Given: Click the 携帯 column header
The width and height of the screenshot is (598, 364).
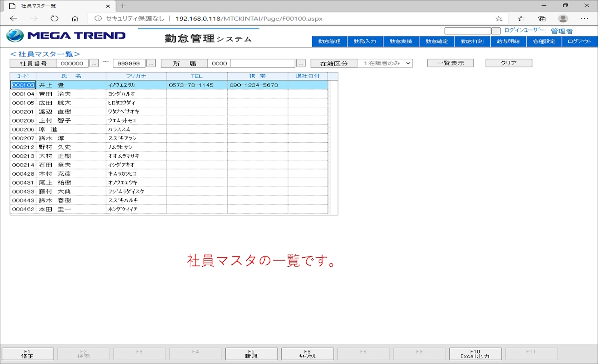Looking at the screenshot, I should pyautogui.click(x=258, y=76).
